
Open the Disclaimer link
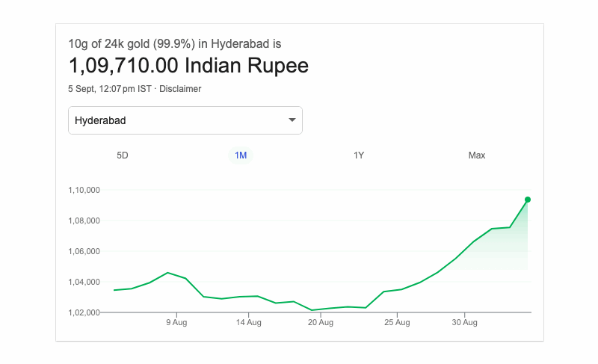tap(180, 89)
